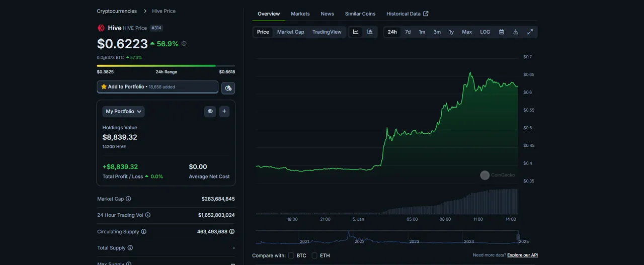Open the calendar date range picker
Viewport: 644px width, 265px height.
click(502, 32)
